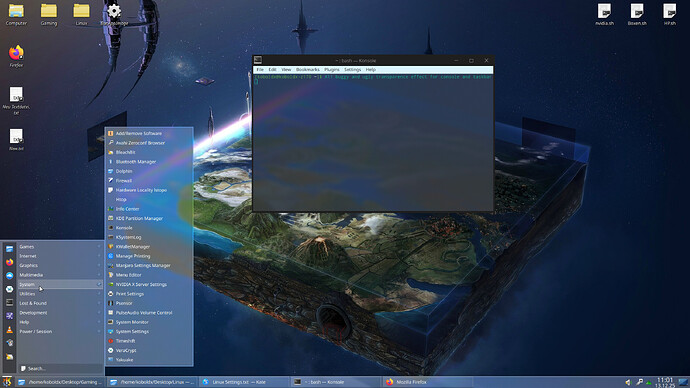Image resolution: width=690 pixels, height=388 pixels.
Task: Open Bluetooth Manager
Action: 149,162
